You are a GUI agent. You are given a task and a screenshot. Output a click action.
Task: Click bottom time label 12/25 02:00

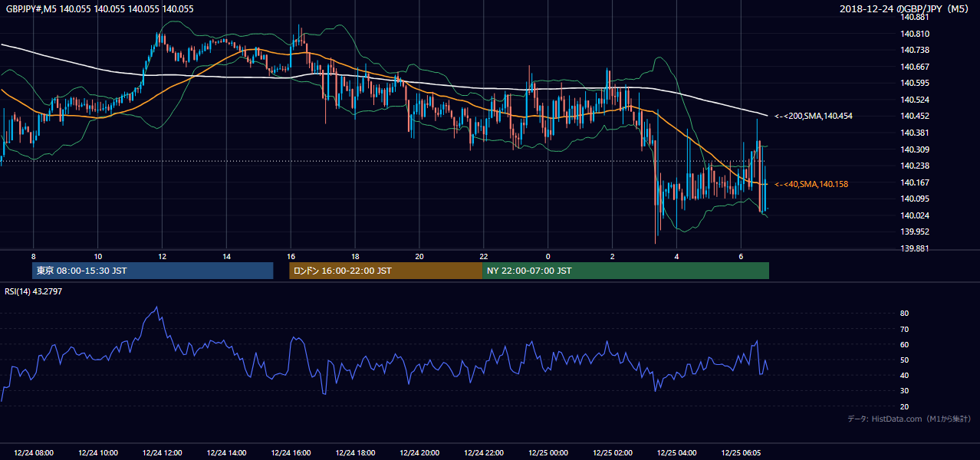[x=613, y=453]
